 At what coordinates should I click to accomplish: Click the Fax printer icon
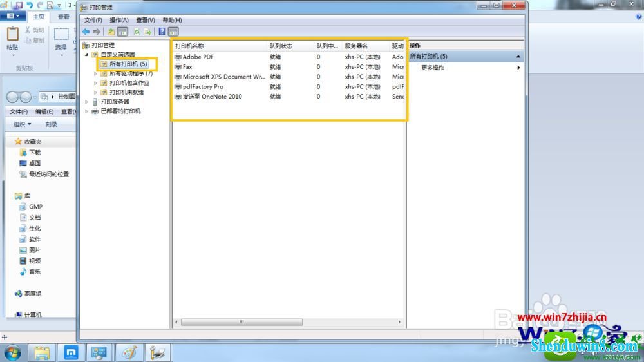tap(178, 66)
